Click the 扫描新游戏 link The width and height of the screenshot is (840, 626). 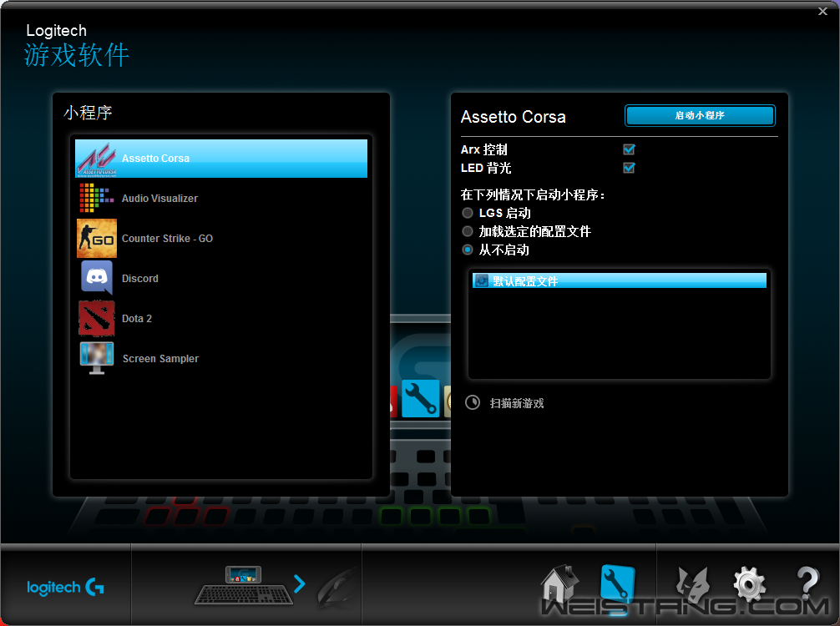pos(516,403)
